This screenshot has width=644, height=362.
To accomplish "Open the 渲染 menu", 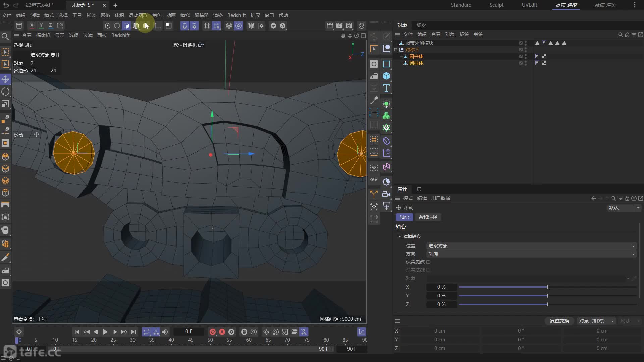I will coord(218,15).
